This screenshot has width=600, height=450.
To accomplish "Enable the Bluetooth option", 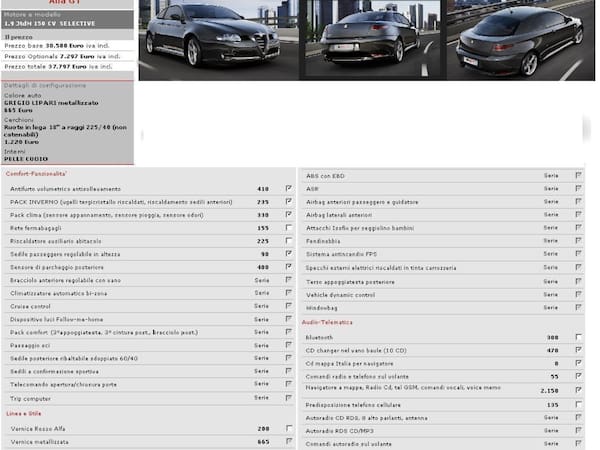I will pos(579,337).
